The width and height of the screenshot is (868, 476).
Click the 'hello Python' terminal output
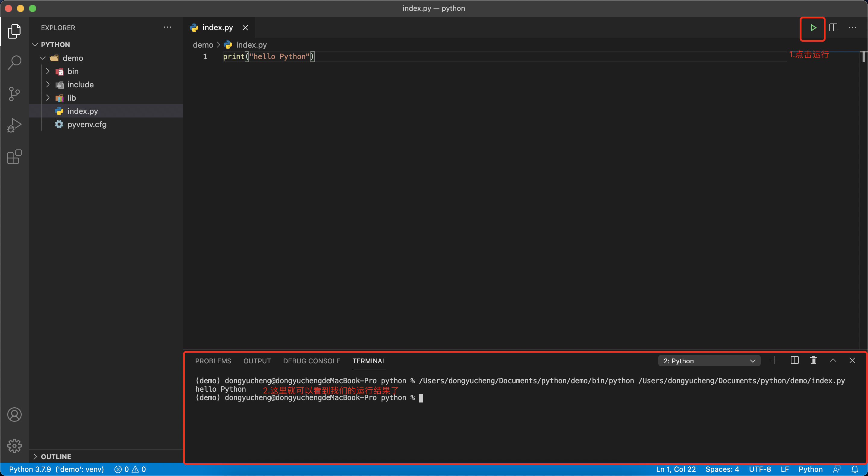point(220,389)
